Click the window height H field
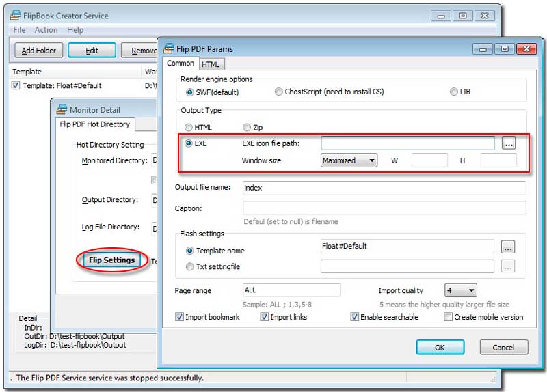The height and width of the screenshot is (392, 547). click(498, 160)
